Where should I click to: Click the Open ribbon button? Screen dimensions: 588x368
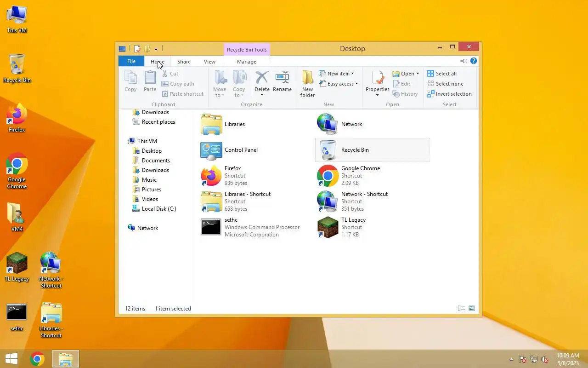[x=403, y=74]
